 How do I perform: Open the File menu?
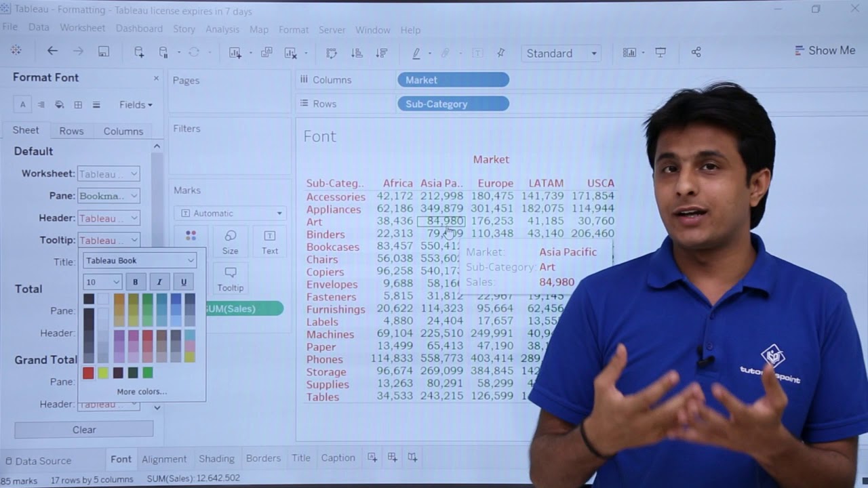[x=9, y=28]
